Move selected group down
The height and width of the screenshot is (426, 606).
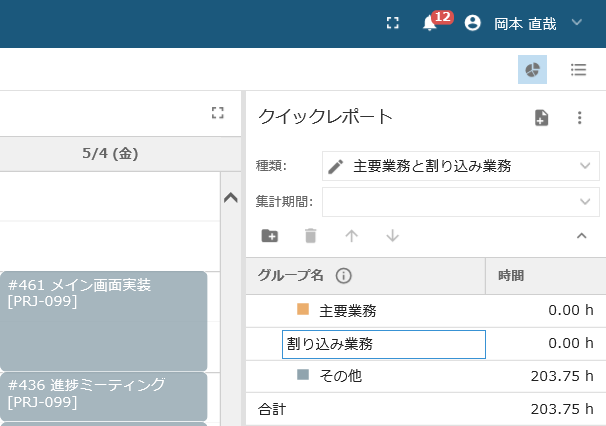(x=392, y=235)
